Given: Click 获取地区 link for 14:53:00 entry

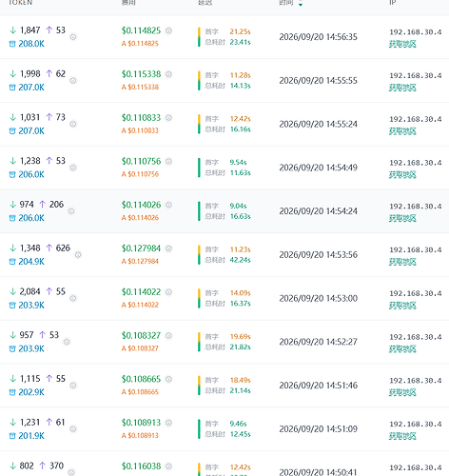Looking at the screenshot, I should coord(402,306).
